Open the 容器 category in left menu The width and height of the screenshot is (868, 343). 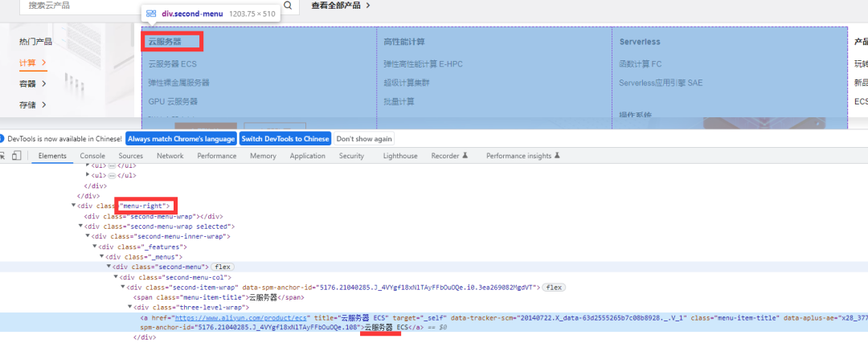[x=33, y=84]
